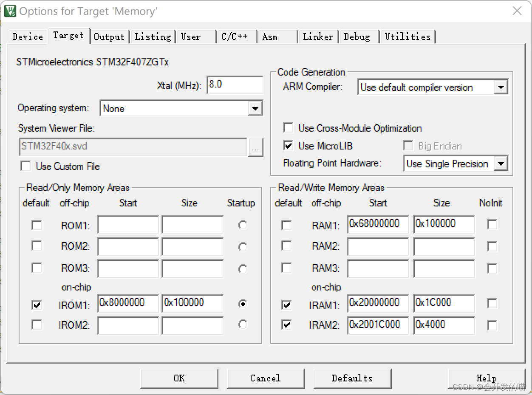Select the ROM2 Startup radio button
The image size is (532, 395).
[243, 247]
